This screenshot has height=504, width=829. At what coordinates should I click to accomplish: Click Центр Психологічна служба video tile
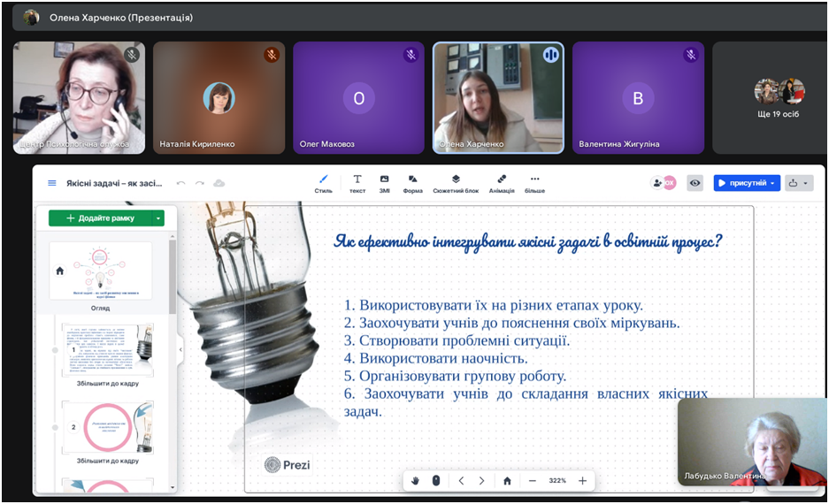(80, 98)
